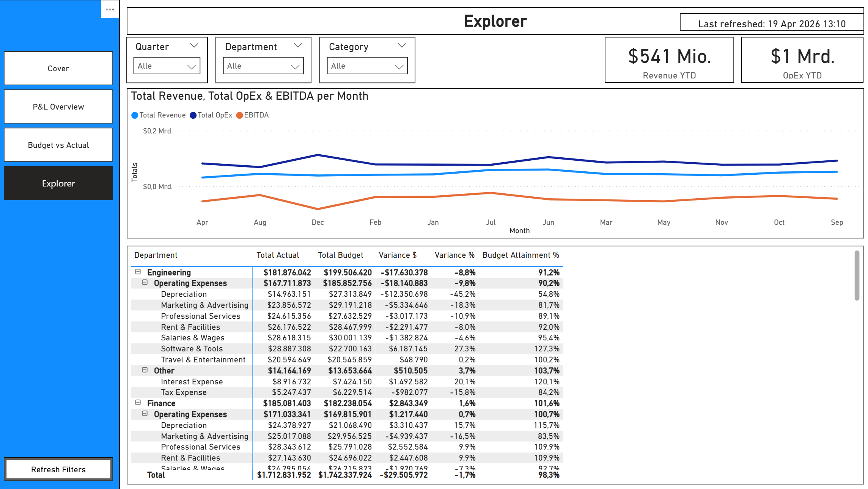Click the Quarter slicer header chevron
The image size is (868, 489).
[194, 46]
